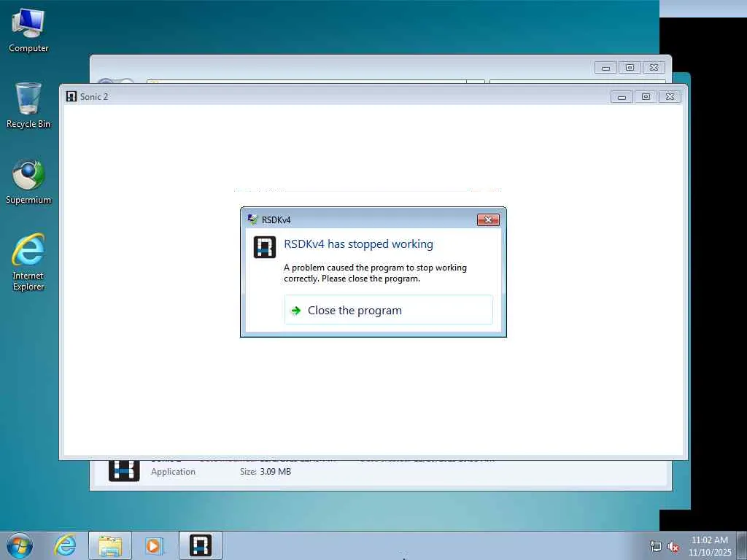Close the Sonic 2 window
Screen dimensions: 747x560
tap(670, 97)
